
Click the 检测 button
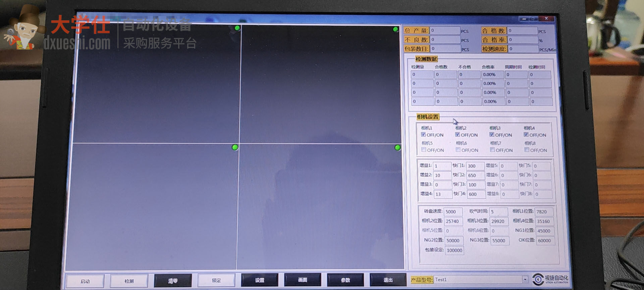[129, 281]
